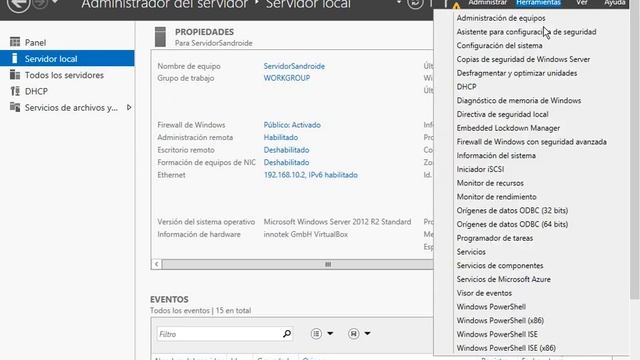Select Directiva de seguridad local
This screenshot has height=360, width=640.
(502, 114)
